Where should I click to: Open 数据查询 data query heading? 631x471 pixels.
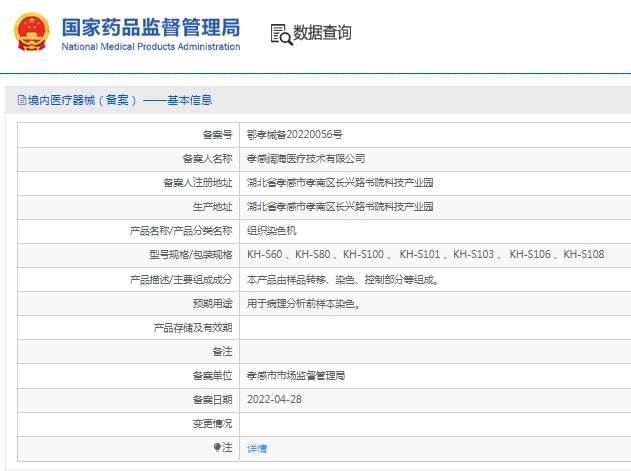322,33
